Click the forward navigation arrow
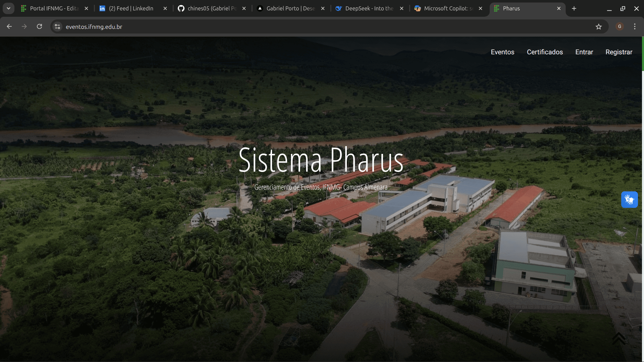 click(24, 26)
